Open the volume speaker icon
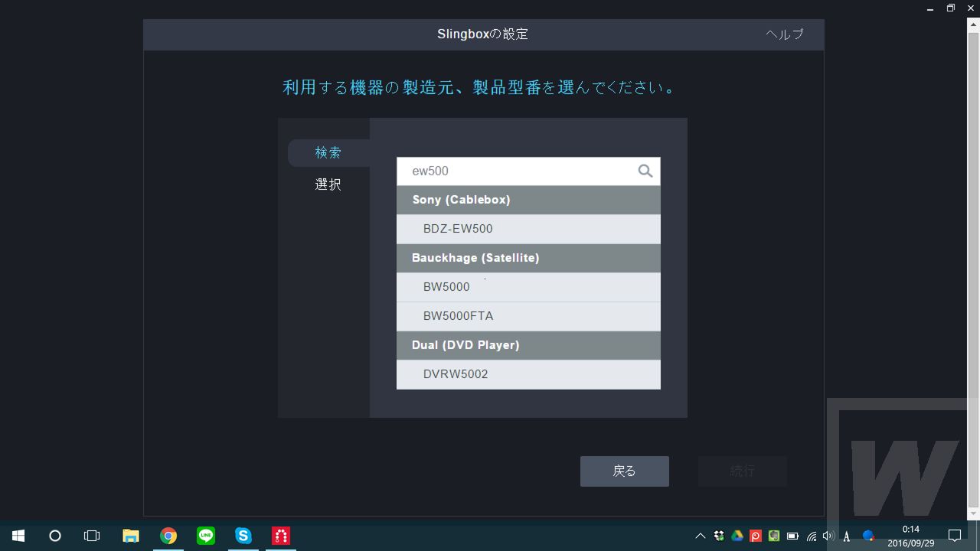 tap(828, 536)
